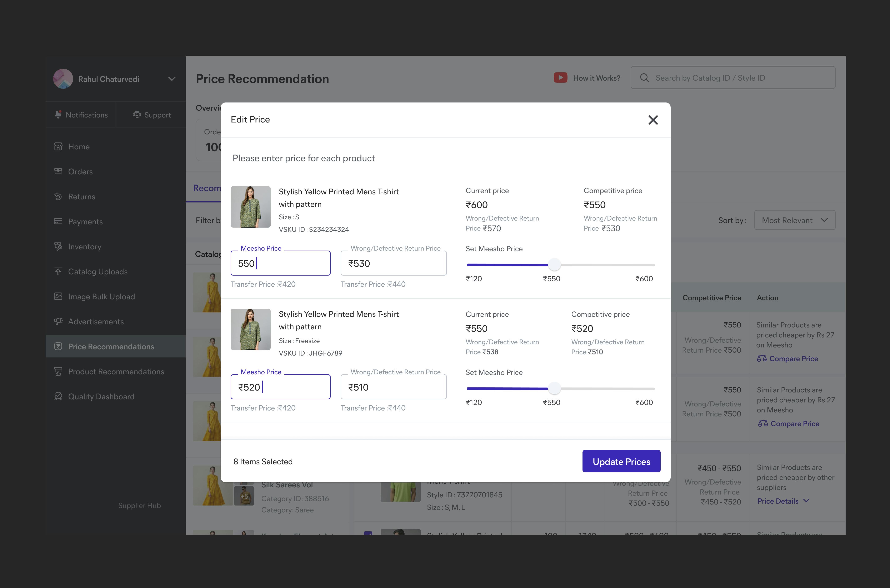Screen dimensions: 890x588
Task: Search by Catalog ID / Style ID field
Action: [x=733, y=78]
